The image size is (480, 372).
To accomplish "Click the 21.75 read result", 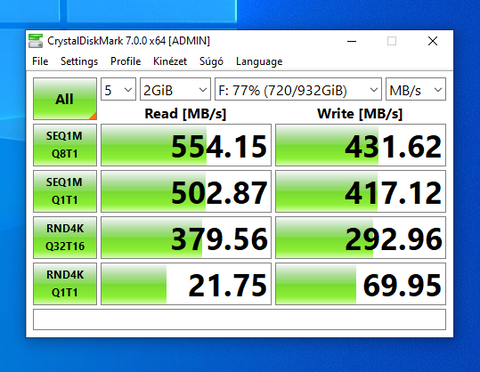I will point(186,284).
